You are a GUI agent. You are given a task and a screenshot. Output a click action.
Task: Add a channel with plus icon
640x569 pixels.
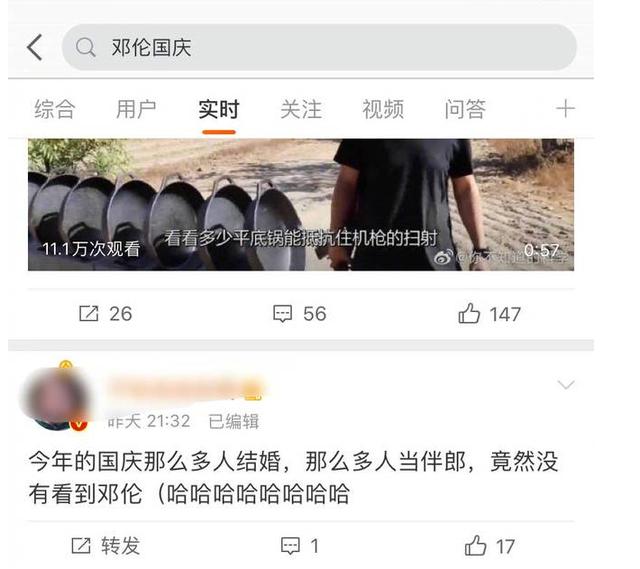click(x=565, y=109)
